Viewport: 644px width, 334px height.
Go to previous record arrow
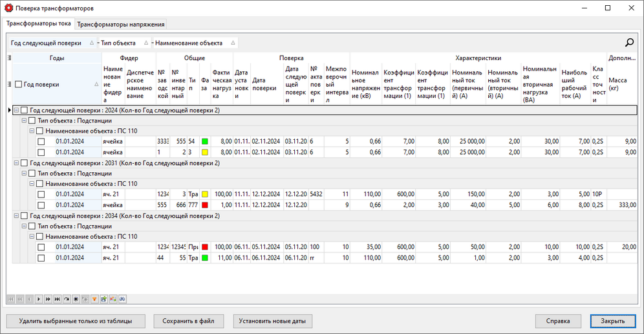[x=30, y=299]
